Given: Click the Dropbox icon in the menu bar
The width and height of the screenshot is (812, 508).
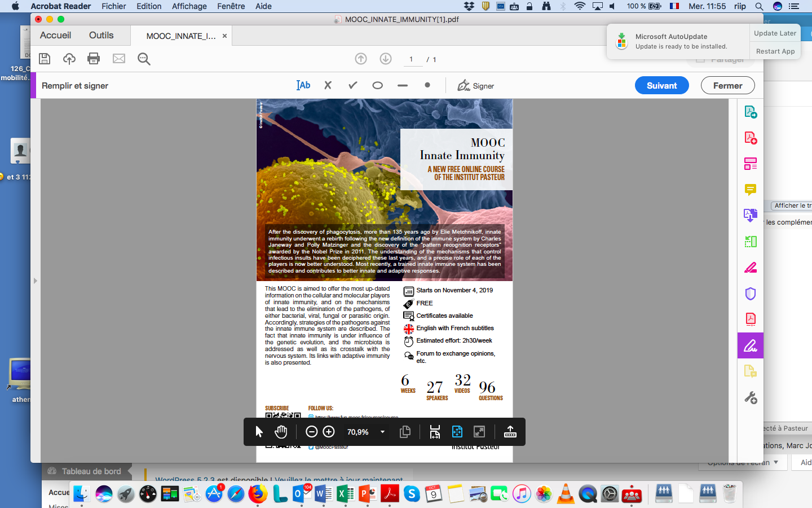Looking at the screenshot, I should [x=469, y=6].
